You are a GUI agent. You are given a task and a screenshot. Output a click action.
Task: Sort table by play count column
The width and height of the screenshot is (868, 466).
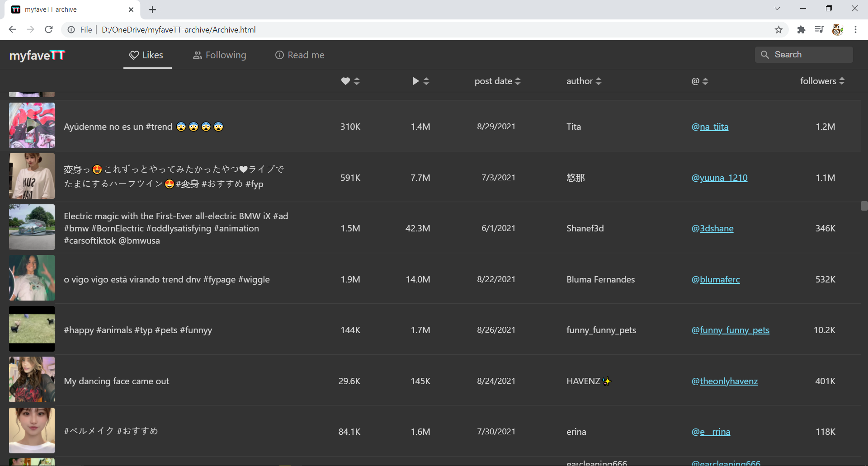point(420,81)
